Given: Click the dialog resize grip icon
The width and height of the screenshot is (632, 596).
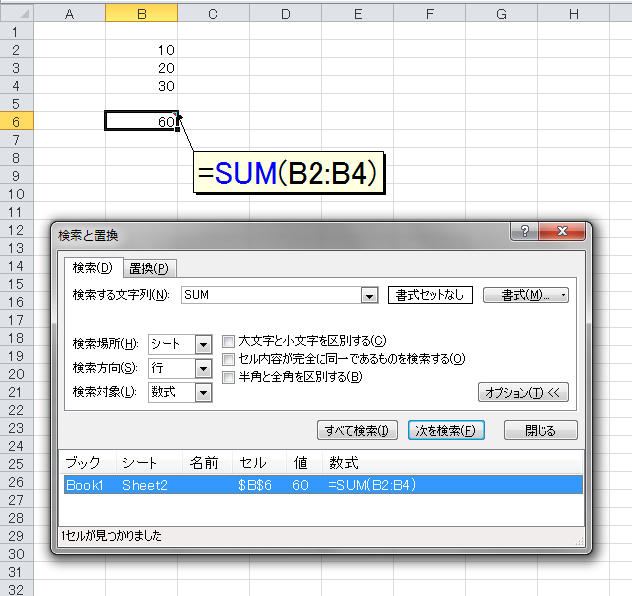Looking at the screenshot, I should [x=580, y=542].
